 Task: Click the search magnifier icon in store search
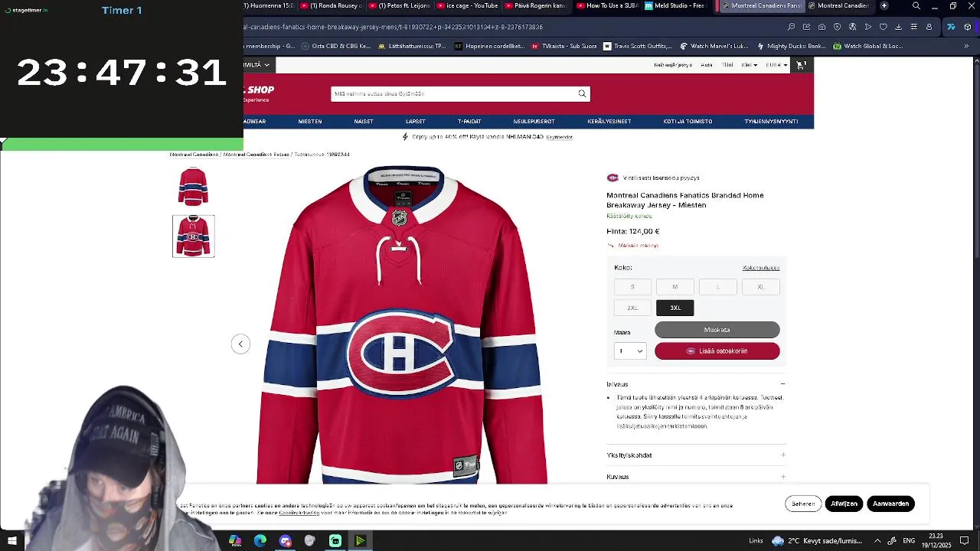582,93
